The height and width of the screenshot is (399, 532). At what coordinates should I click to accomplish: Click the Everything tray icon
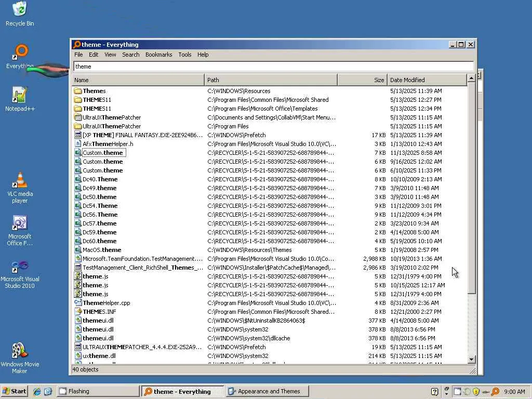pyautogui.click(x=495, y=392)
